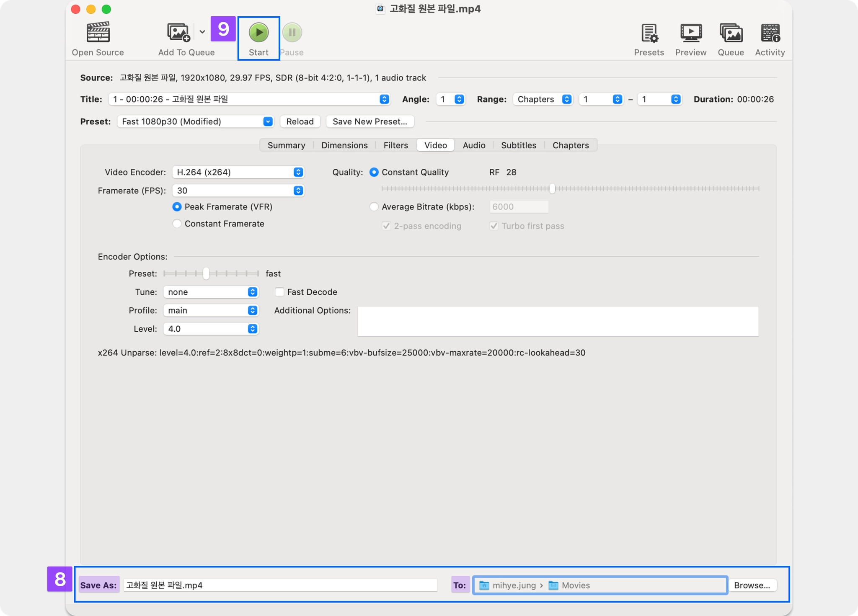858x616 pixels.
Task: Click the Movies folder icon in destination path
Action: coord(553,585)
